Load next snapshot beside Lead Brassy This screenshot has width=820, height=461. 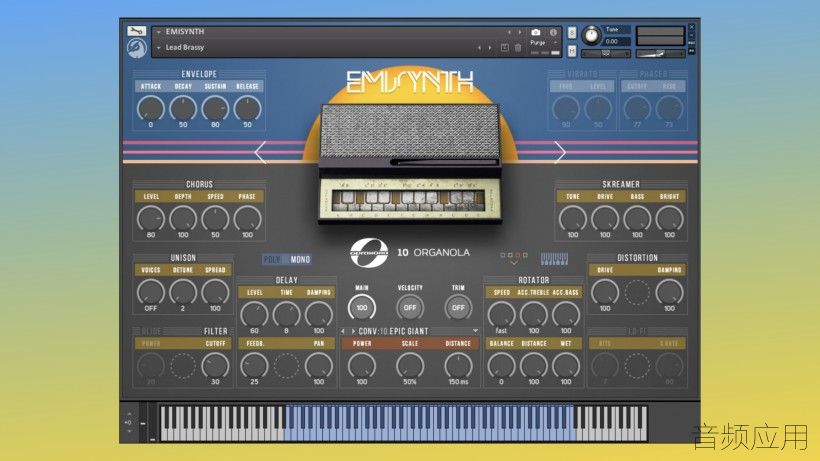coord(490,48)
